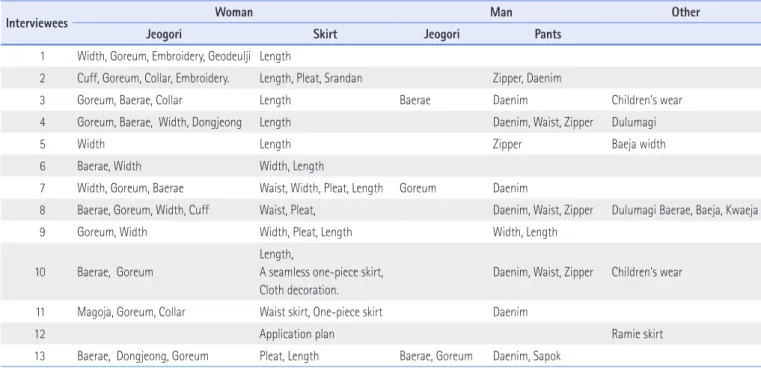Click cell 'Width, Pleat, Length'

tap(306, 232)
